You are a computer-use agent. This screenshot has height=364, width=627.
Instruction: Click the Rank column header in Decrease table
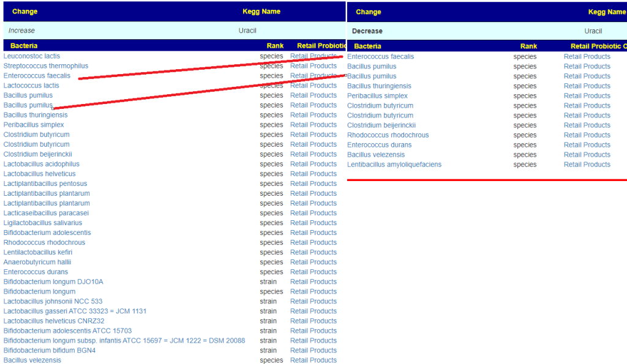528,46
